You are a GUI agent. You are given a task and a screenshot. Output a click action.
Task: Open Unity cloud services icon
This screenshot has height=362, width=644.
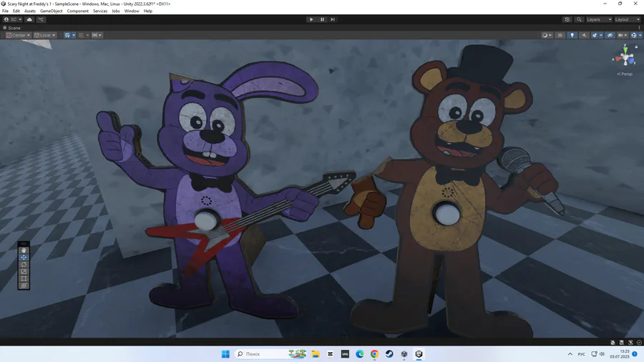pos(29,19)
